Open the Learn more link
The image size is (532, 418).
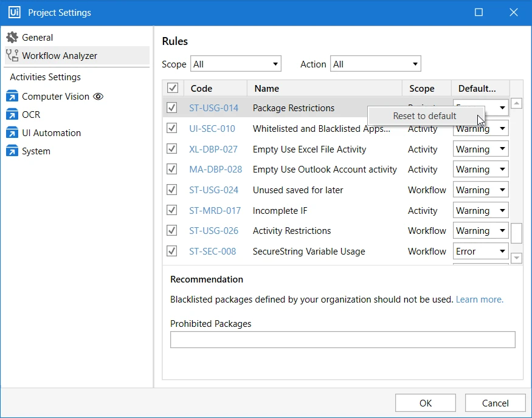(480, 300)
